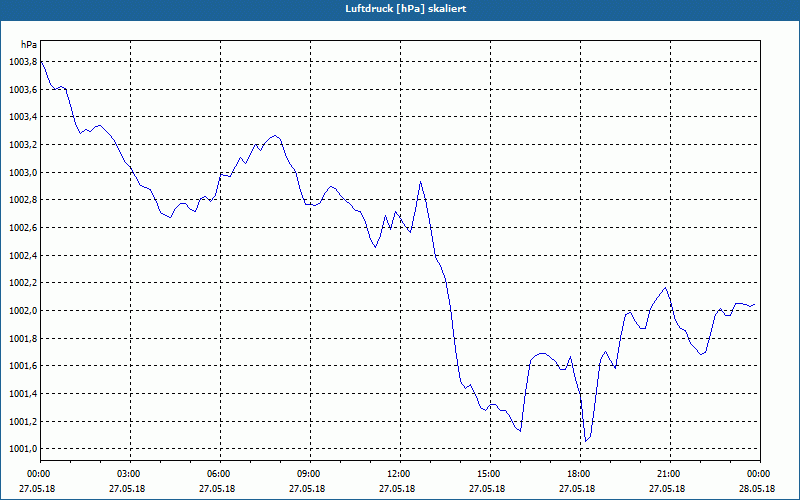Click the 27.05.18 date beneath 12:00

pyautogui.click(x=397, y=489)
